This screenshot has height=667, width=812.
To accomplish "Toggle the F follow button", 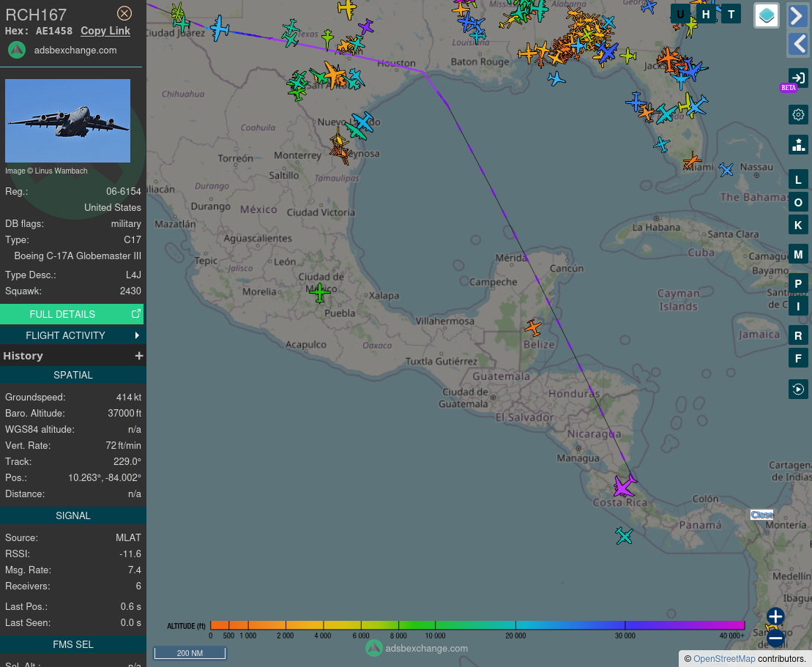I will [x=798, y=358].
